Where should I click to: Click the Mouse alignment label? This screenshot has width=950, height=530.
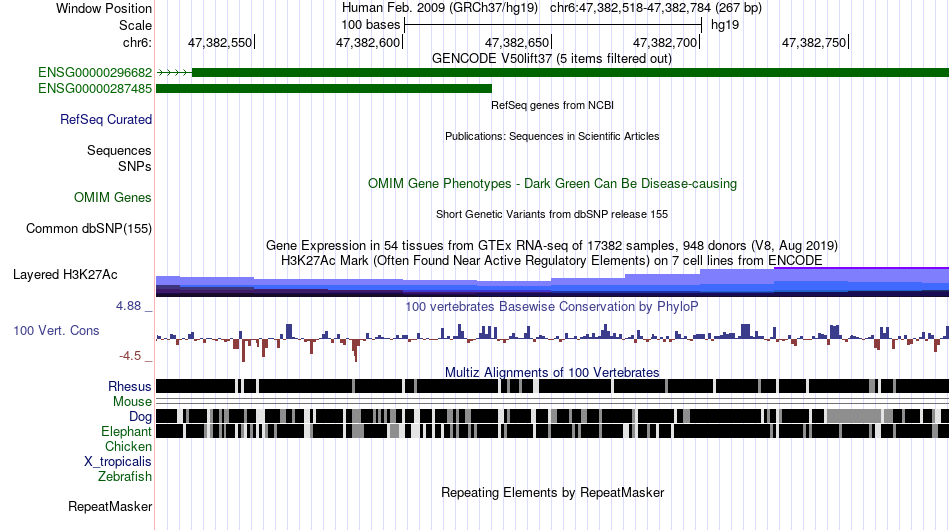coord(132,402)
